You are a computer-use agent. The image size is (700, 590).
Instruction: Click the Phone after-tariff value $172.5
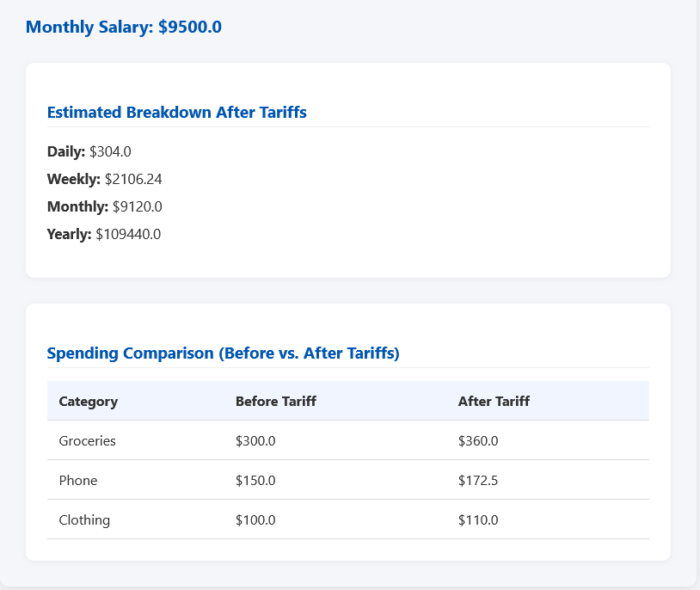point(478,481)
